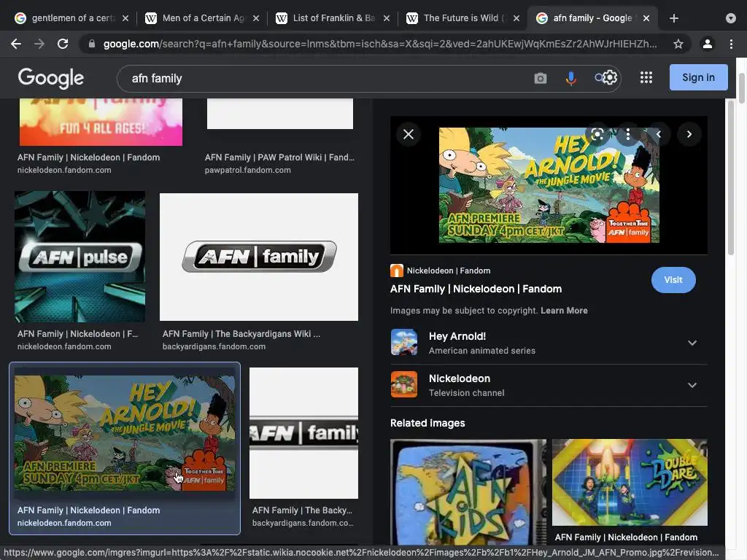Close the gentlemen of a certain tab

click(125, 18)
